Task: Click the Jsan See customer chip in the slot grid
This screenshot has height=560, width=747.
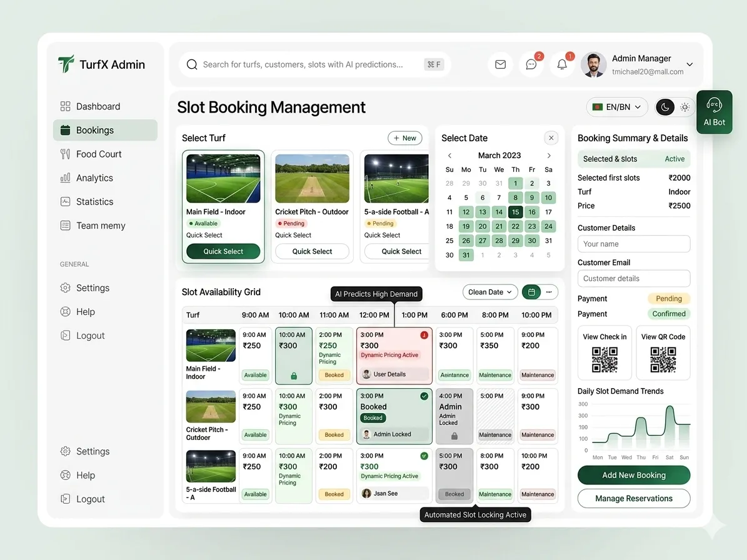Action: (x=394, y=493)
